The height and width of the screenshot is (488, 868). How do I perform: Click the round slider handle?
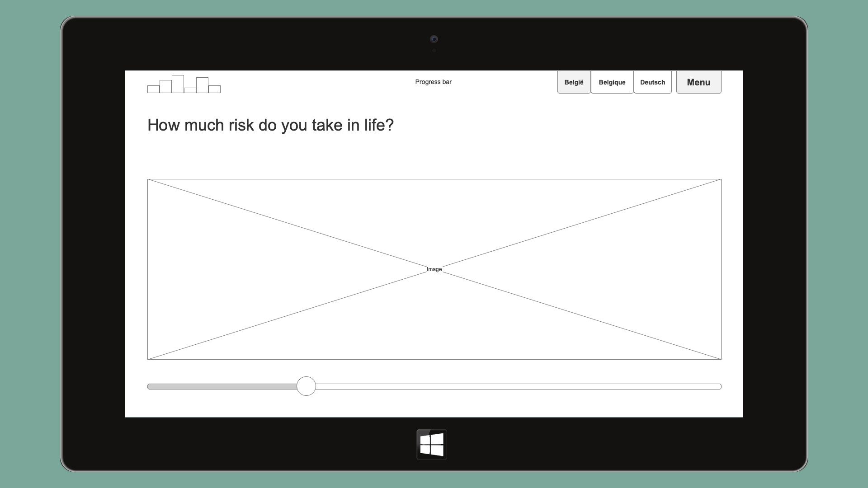pyautogui.click(x=306, y=386)
